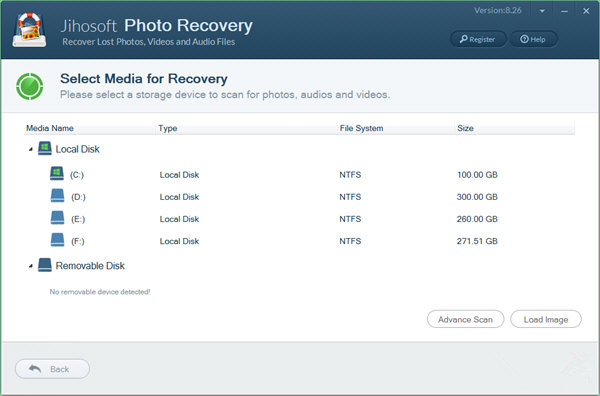This screenshot has height=396, width=600.
Task: Select the C: Windows drive icon
Action: pos(57,173)
